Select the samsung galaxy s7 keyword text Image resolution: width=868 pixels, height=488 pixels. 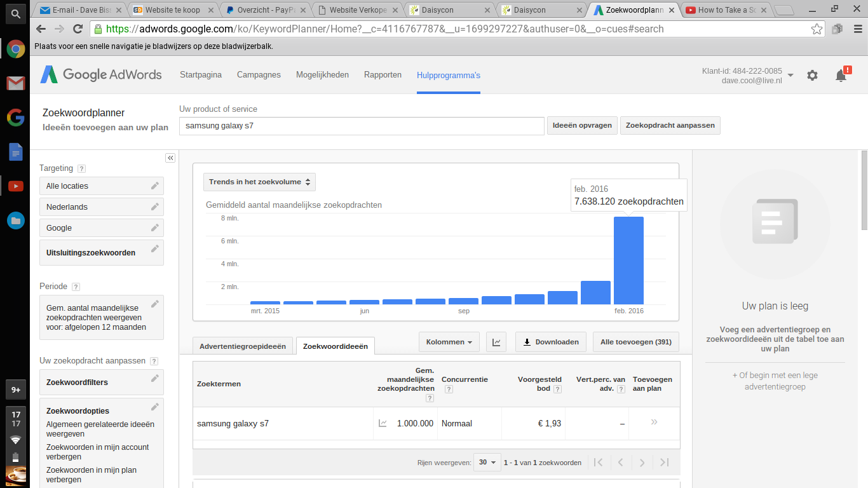tap(233, 423)
